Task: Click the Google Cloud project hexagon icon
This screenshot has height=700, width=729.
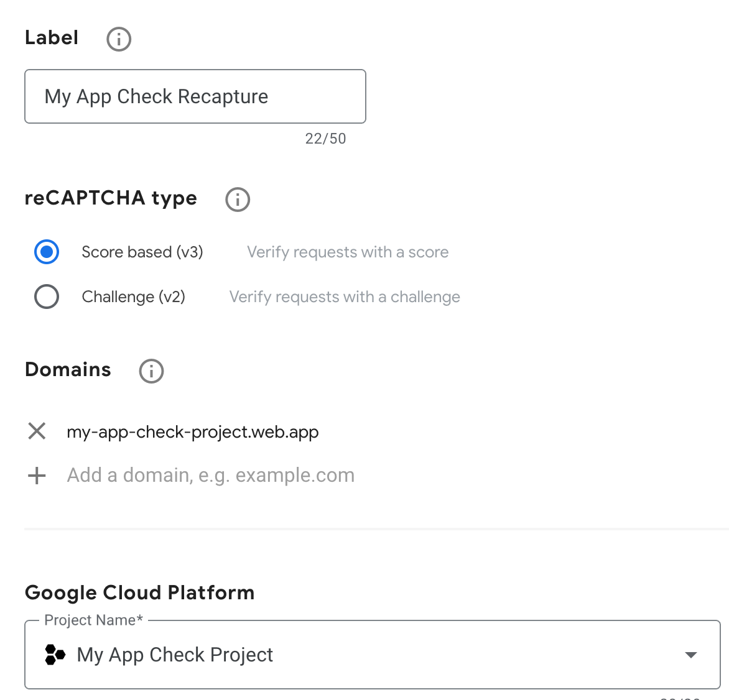Action: click(55, 654)
